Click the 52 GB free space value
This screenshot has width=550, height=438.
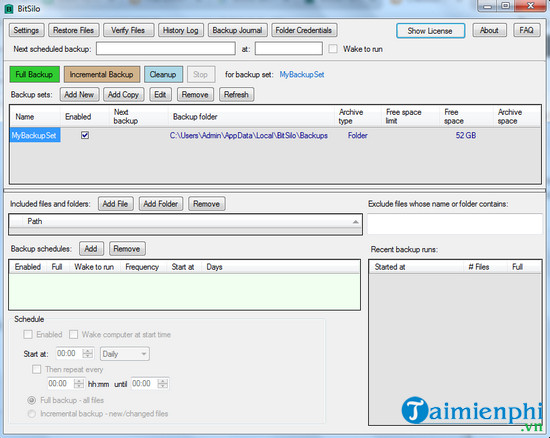pos(466,136)
